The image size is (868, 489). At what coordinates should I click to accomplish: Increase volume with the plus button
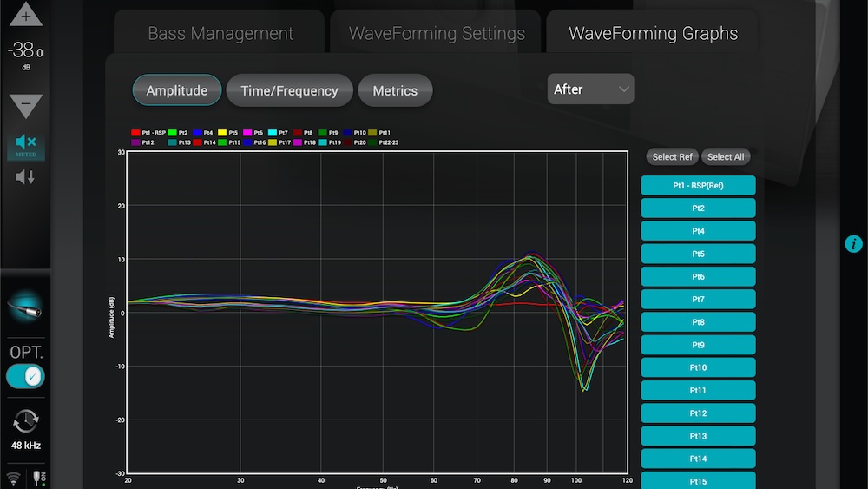pyautogui.click(x=25, y=16)
